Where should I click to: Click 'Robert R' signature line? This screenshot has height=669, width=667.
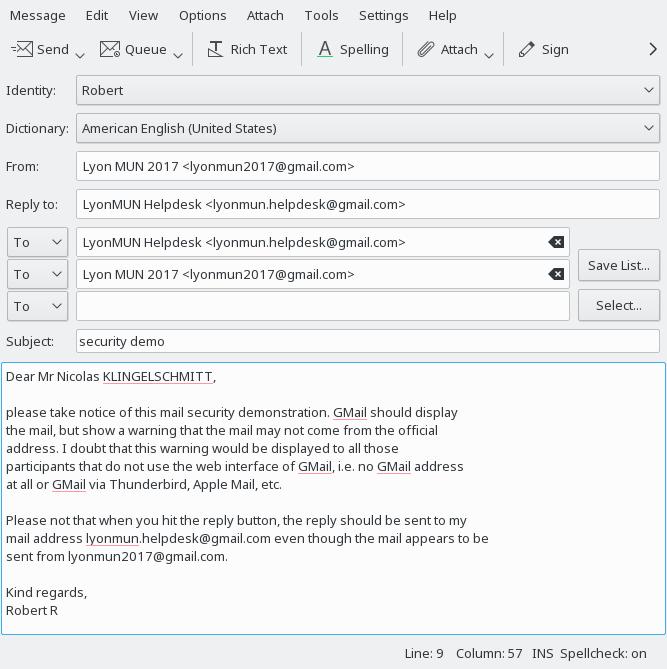click(32, 611)
